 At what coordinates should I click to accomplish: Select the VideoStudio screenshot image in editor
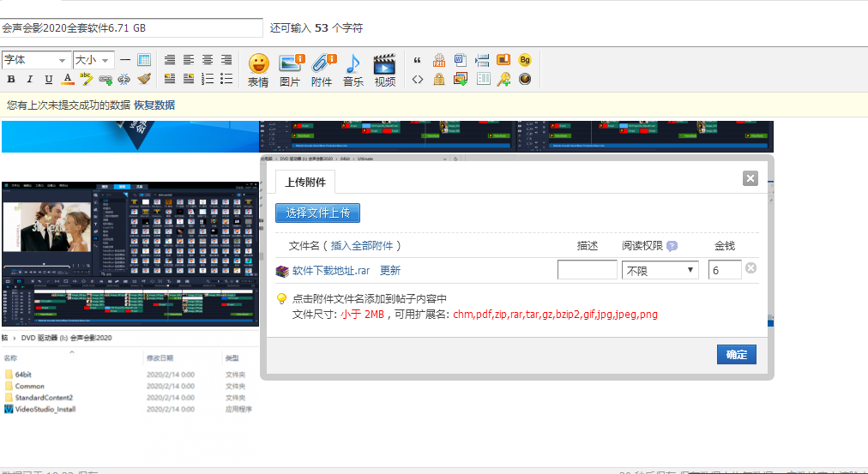(x=130, y=254)
